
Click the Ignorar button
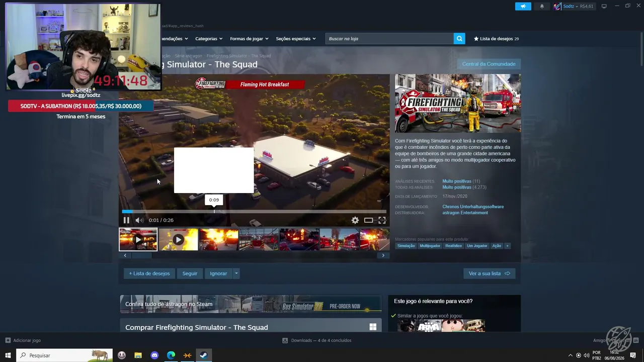(218, 274)
